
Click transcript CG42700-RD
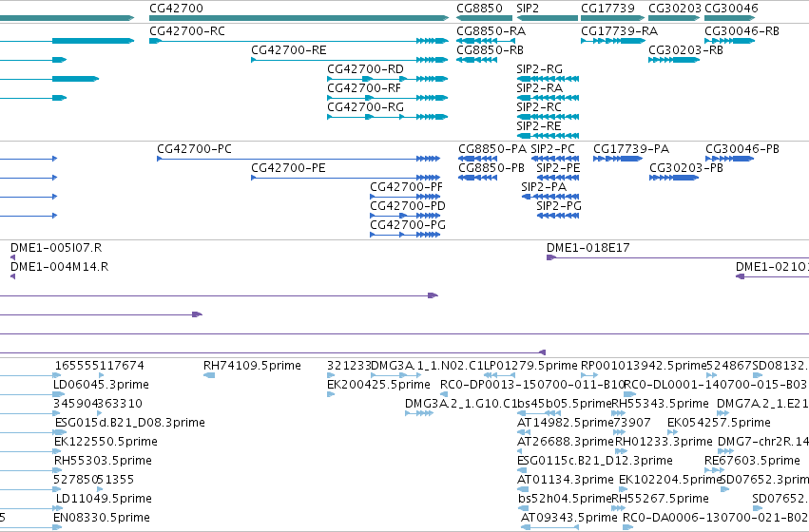click(388, 79)
